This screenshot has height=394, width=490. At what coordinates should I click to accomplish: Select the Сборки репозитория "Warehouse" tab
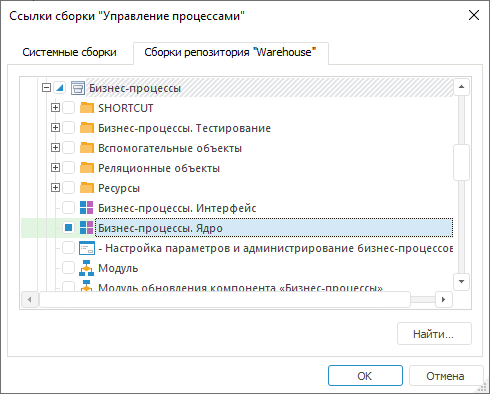pos(230,52)
